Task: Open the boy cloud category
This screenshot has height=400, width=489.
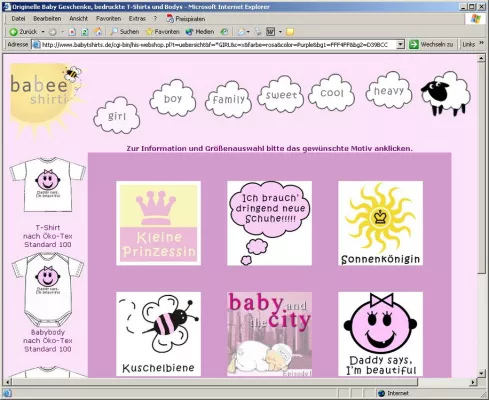Action: (173, 98)
